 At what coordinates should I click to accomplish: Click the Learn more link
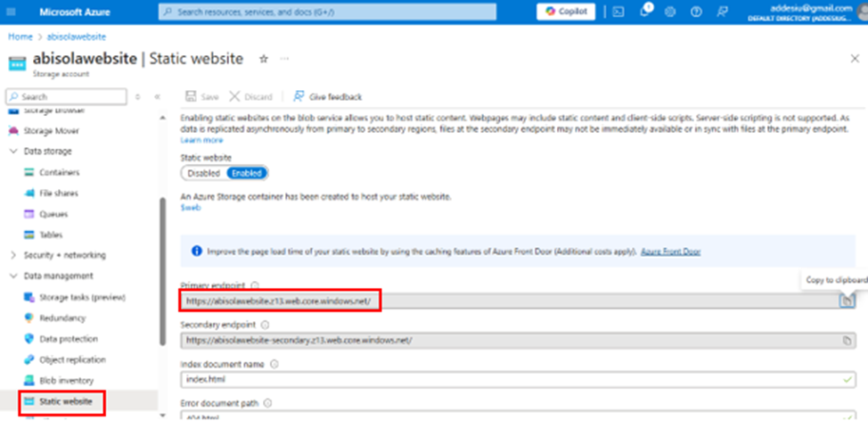201,140
